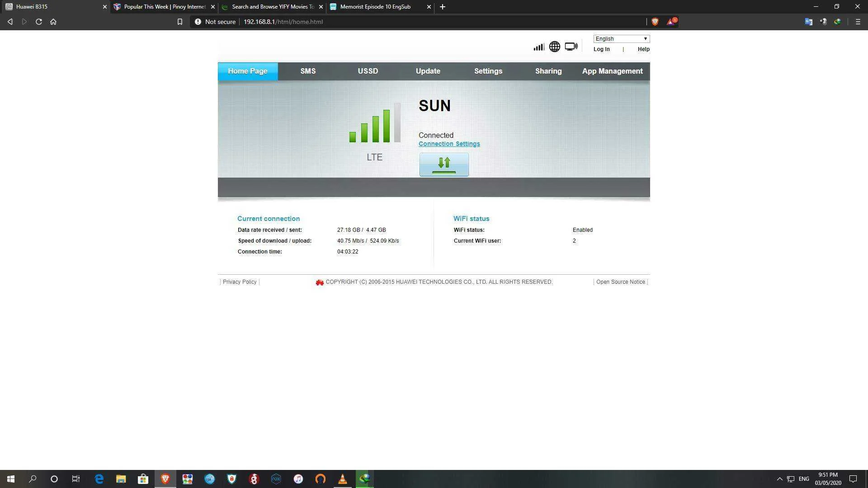Open Brave Rewards triangle icon
Viewport: 868px width, 488px height.
(x=671, y=21)
